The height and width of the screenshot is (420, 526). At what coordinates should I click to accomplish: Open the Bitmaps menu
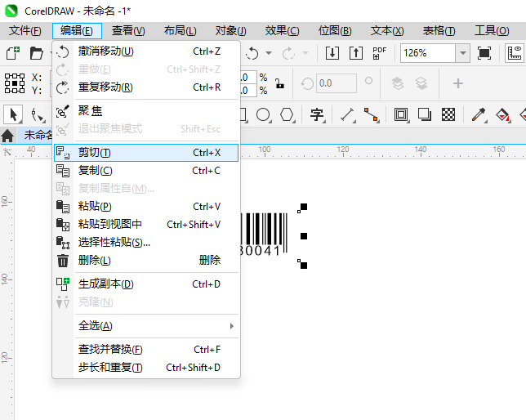pos(335,31)
